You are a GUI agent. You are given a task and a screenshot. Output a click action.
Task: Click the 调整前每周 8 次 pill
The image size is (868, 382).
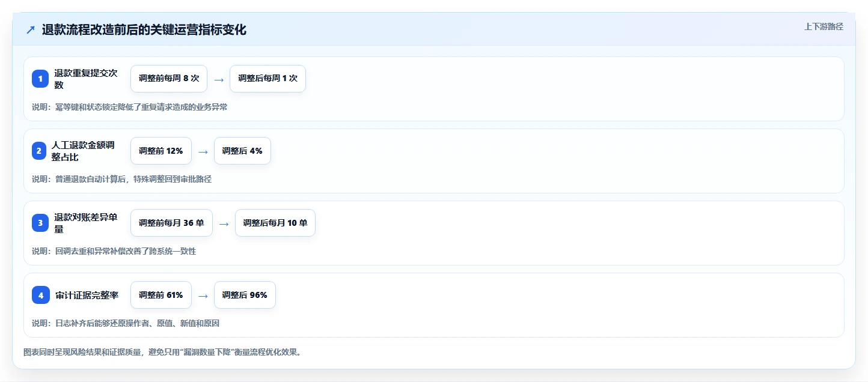point(169,79)
